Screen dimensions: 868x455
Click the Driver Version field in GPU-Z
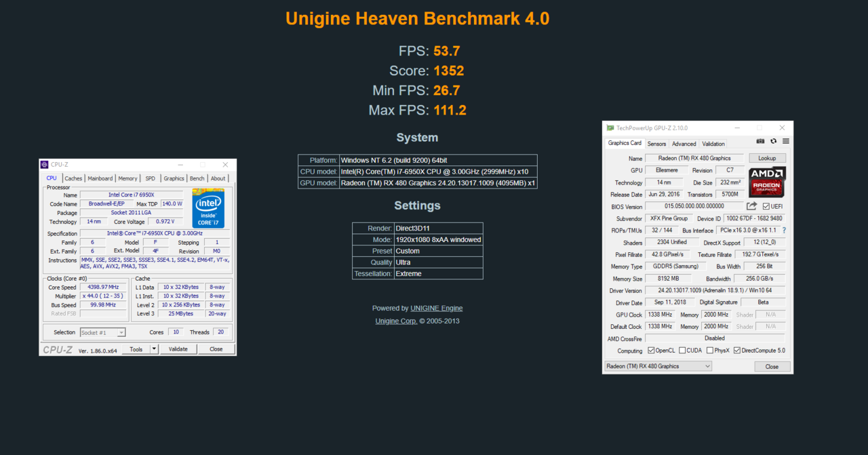(x=715, y=291)
